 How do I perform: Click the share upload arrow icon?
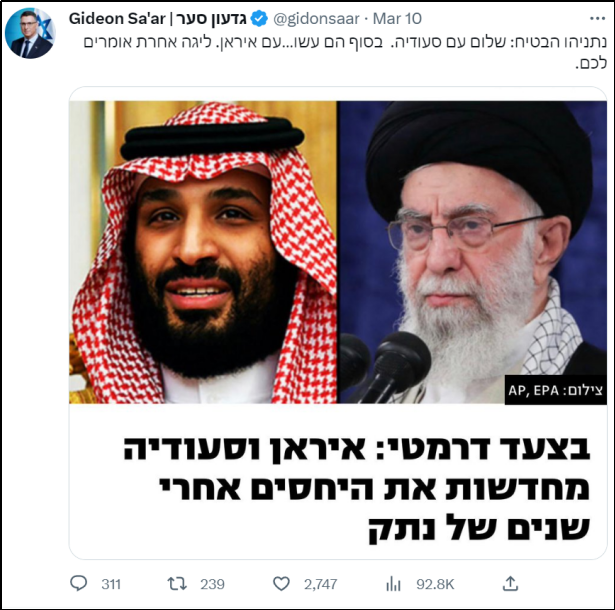click(510, 584)
